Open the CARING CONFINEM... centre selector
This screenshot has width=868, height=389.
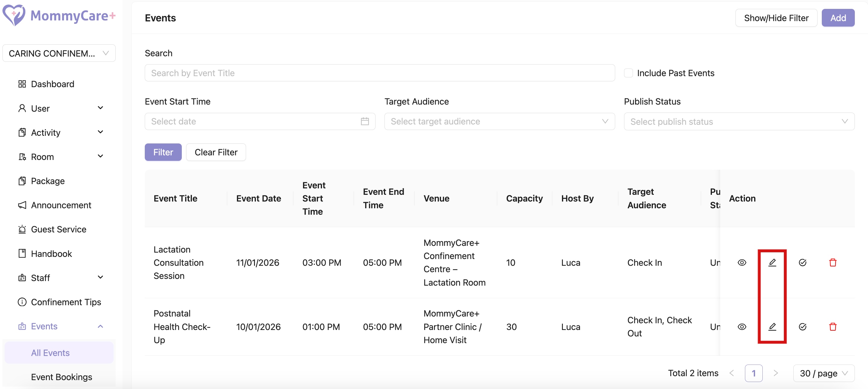coord(59,53)
